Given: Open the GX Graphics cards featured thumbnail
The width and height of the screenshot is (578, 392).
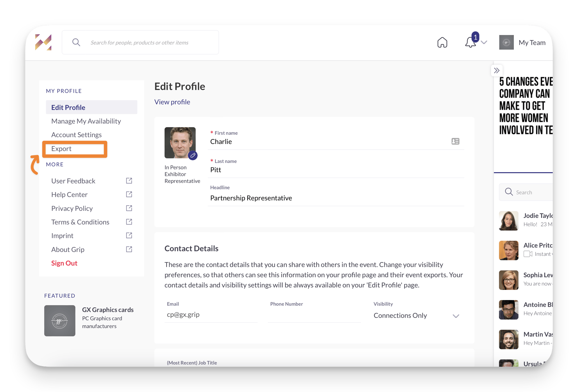Looking at the screenshot, I should click(x=60, y=320).
